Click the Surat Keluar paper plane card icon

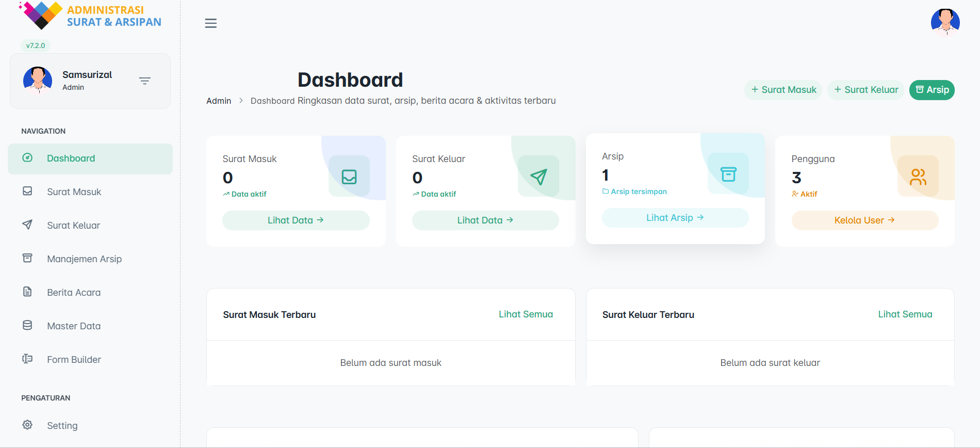point(538,177)
